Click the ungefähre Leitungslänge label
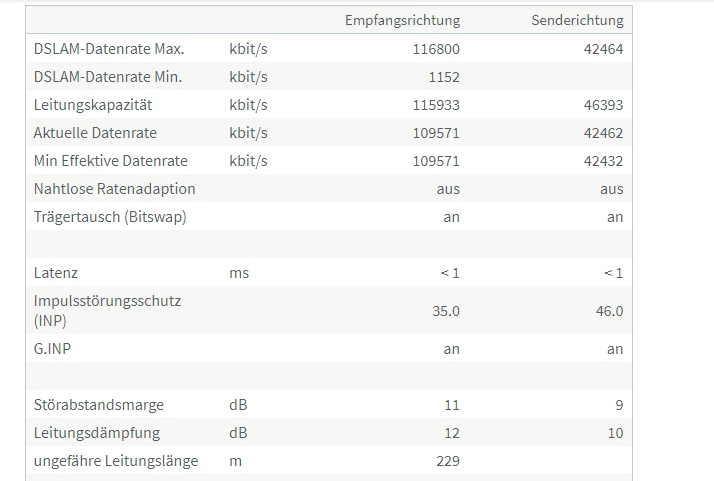Screen dimensions: 714x481 [116, 461]
